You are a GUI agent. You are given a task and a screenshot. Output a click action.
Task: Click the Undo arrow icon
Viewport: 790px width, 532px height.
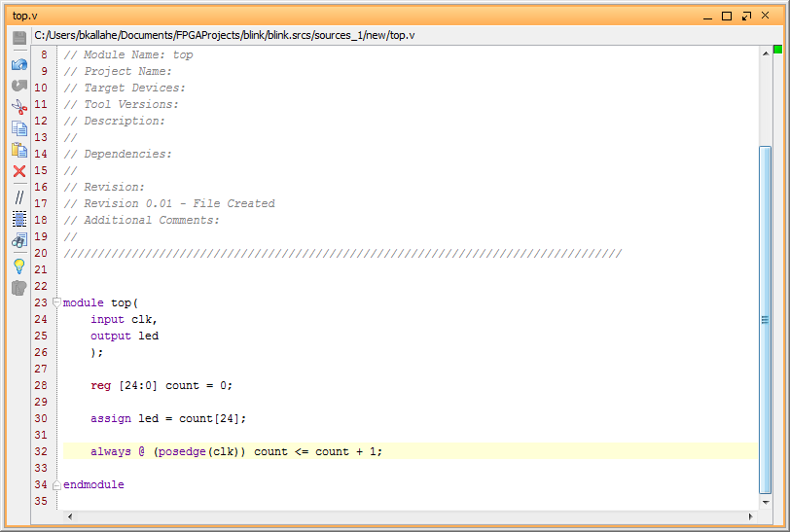19,64
